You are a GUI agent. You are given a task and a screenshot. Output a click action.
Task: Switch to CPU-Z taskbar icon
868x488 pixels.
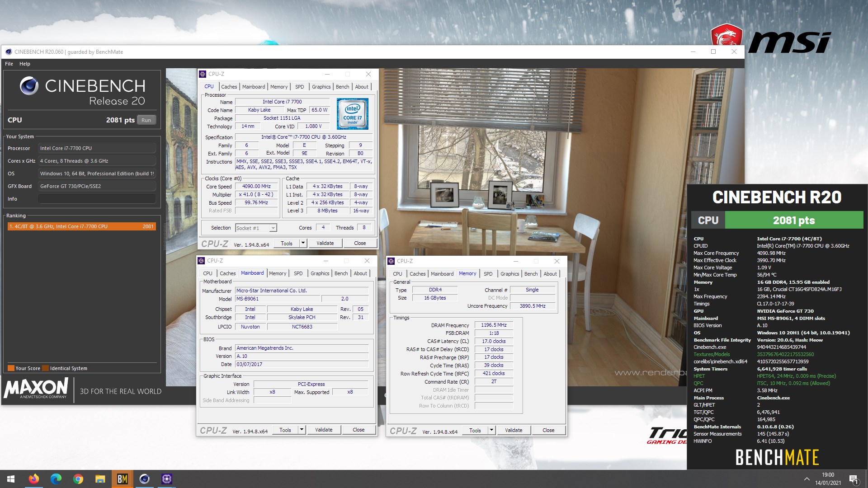(x=166, y=479)
